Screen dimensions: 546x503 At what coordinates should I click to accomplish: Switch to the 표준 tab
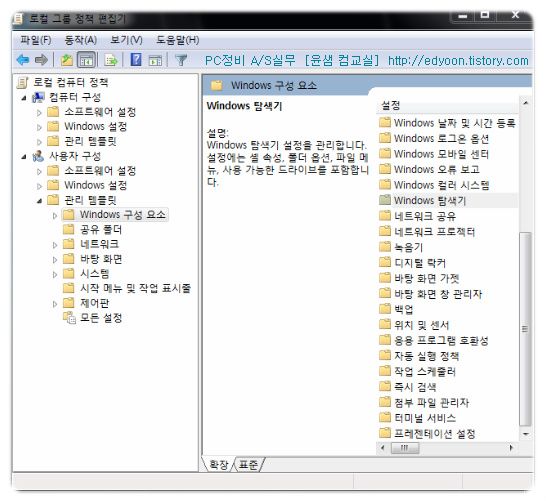tap(249, 464)
